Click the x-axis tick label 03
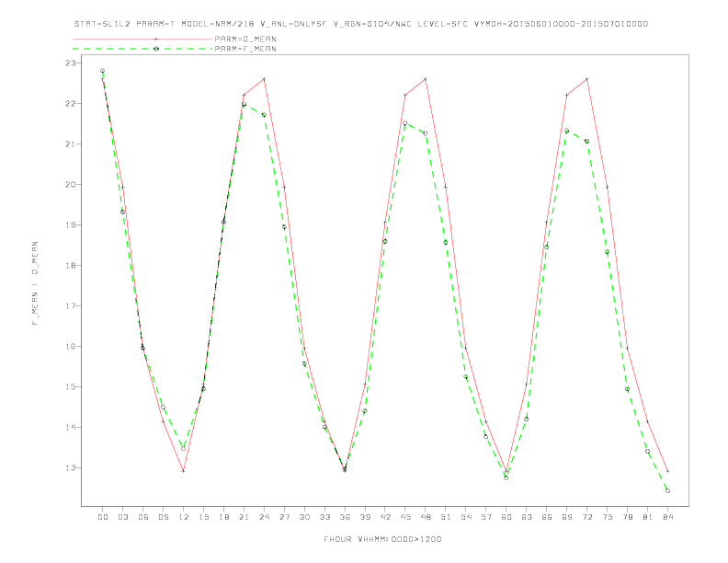This screenshot has width=728, height=563. tap(122, 517)
